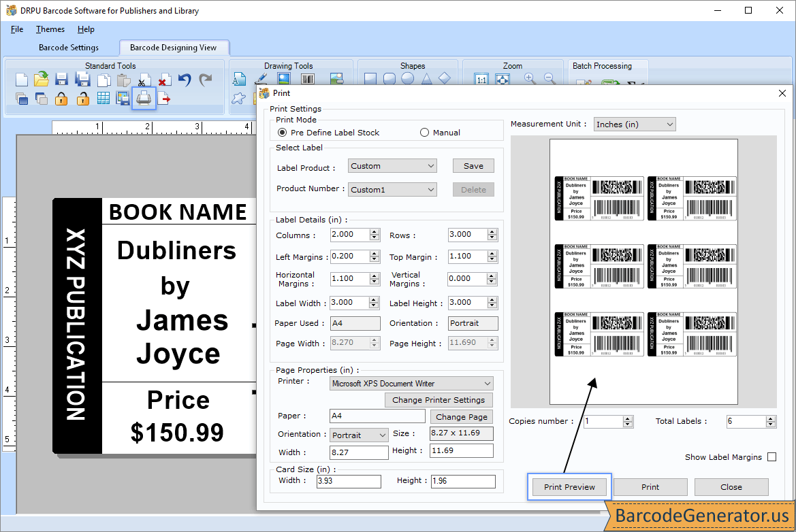
Task: Save the label with the single floppy icon
Action: 61,80
